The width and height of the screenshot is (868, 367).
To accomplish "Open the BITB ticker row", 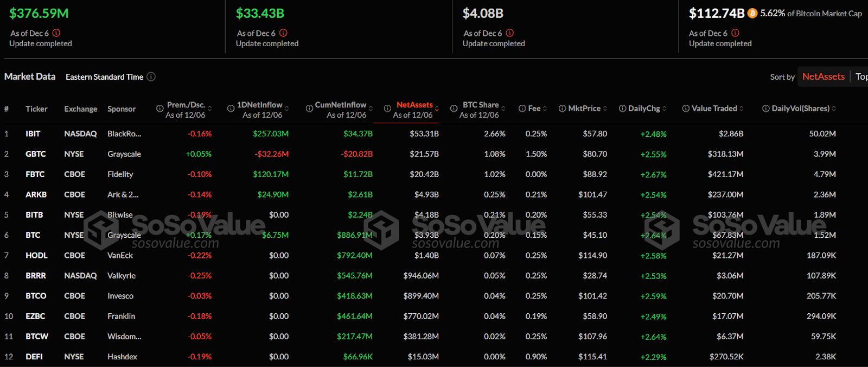I will [434, 214].
